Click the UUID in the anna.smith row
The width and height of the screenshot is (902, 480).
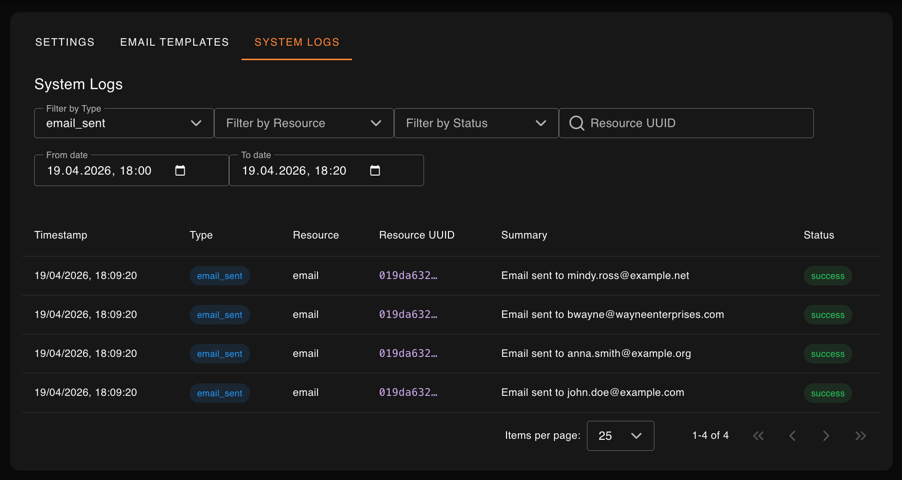(408, 353)
